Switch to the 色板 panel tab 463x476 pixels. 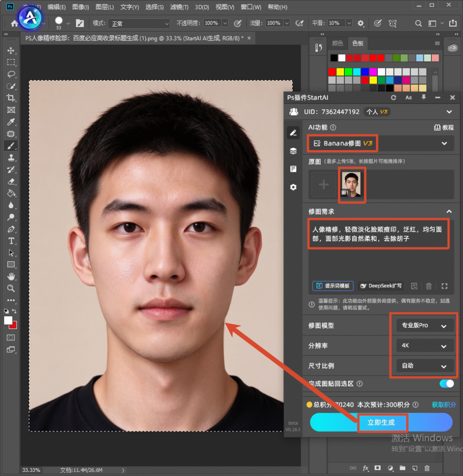(357, 43)
